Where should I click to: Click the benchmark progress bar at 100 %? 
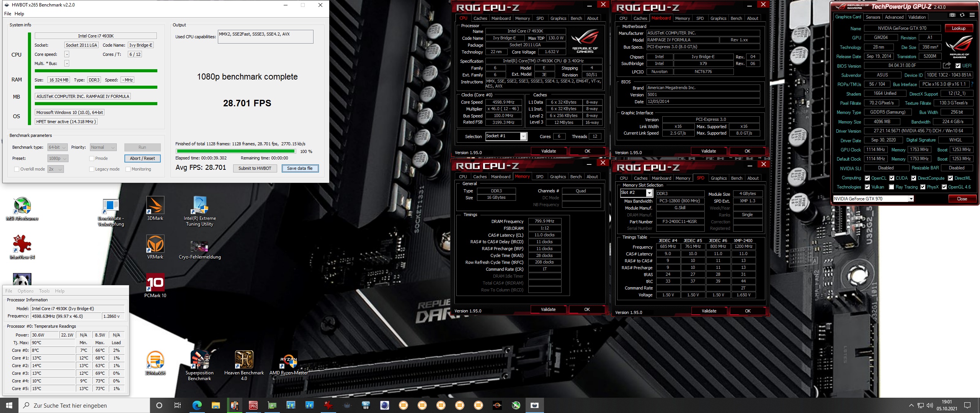click(235, 151)
